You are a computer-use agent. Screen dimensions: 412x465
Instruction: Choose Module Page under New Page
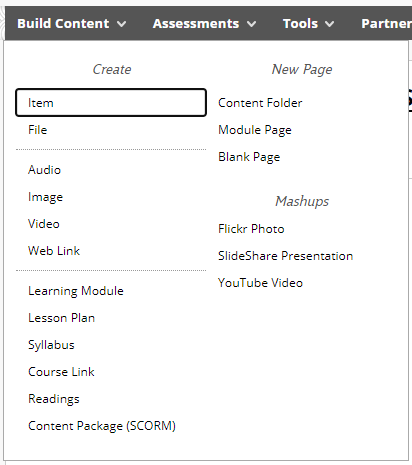(255, 130)
